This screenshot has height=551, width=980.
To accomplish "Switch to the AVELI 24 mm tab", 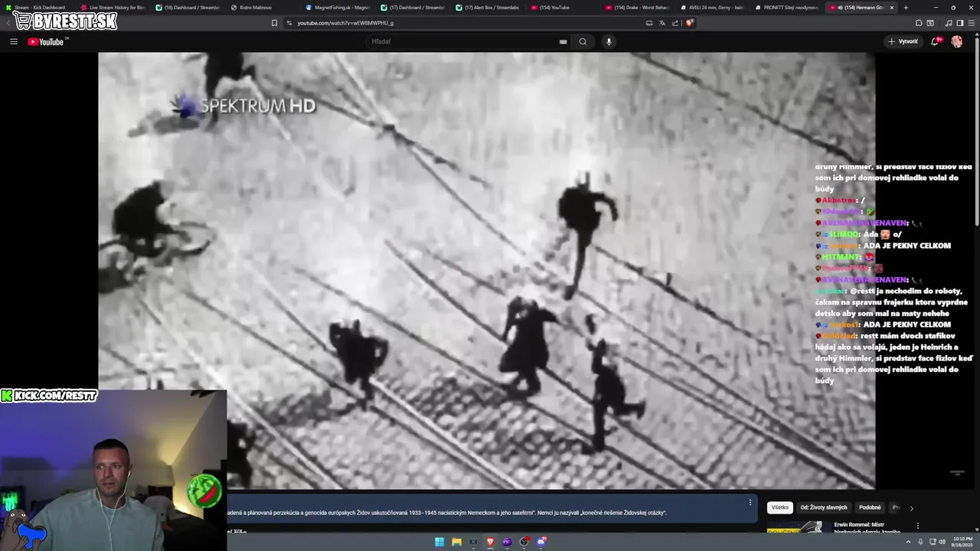I will [712, 8].
